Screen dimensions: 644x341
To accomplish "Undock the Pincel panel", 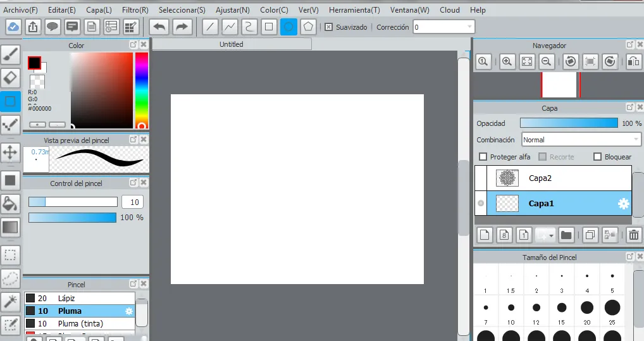I will coord(133,283).
